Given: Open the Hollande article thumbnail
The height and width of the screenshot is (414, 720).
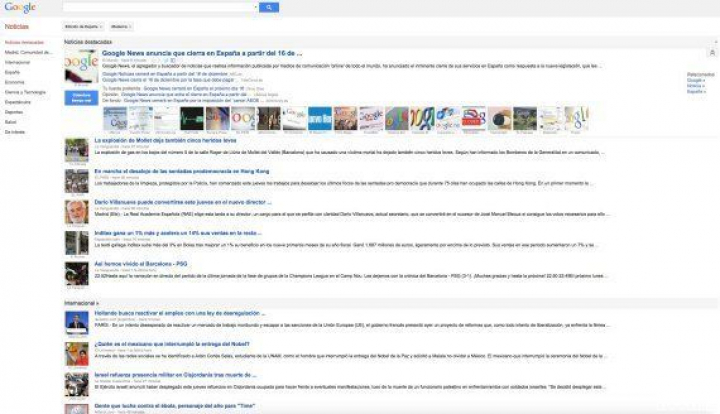Looking at the screenshot, I should point(76,322).
